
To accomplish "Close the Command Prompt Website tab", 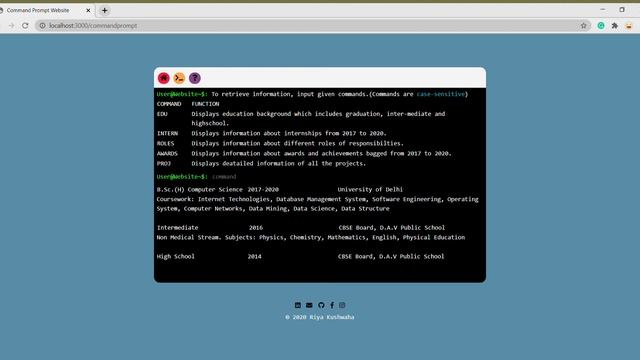I will click(88, 10).
